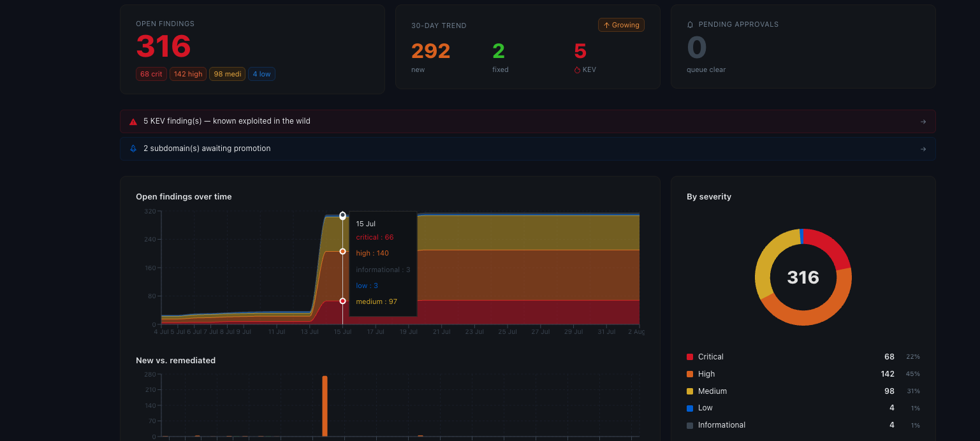Viewport: 980px width, 441px height.
Task: Click the Low legend color swatch
Action: [690, 408]
